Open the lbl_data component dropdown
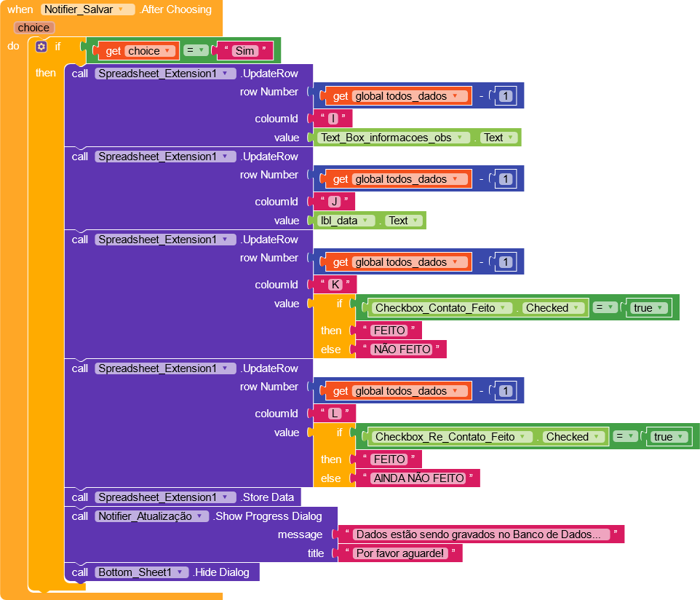Screen dimensions: 700x600 (345, 221)
